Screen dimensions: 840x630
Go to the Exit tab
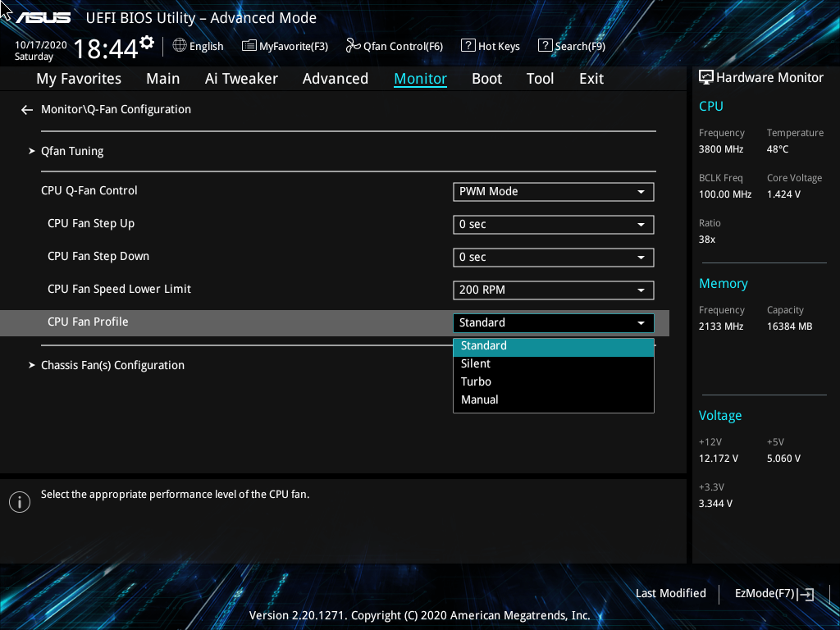pyautogui.click(x=591, y=79)
